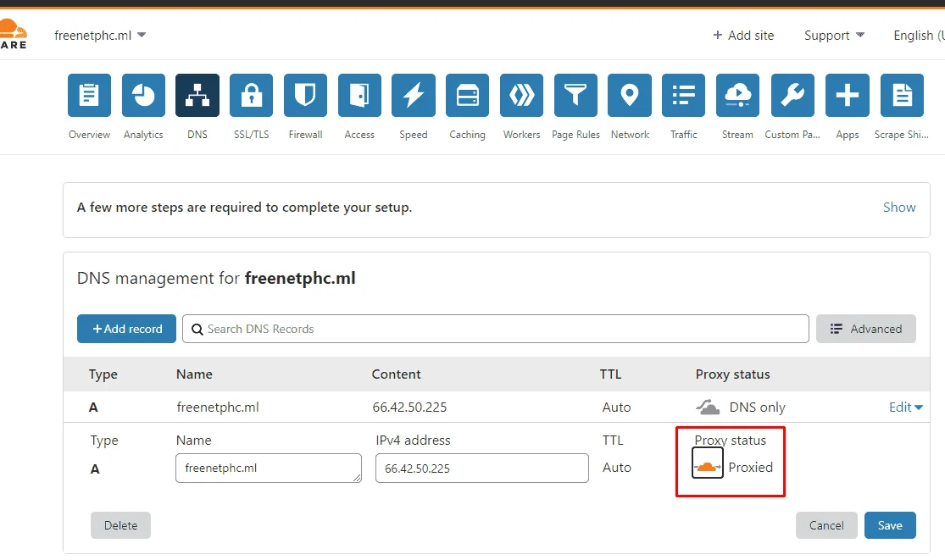Open the Access door icon
945x560 pixels.
360,95
